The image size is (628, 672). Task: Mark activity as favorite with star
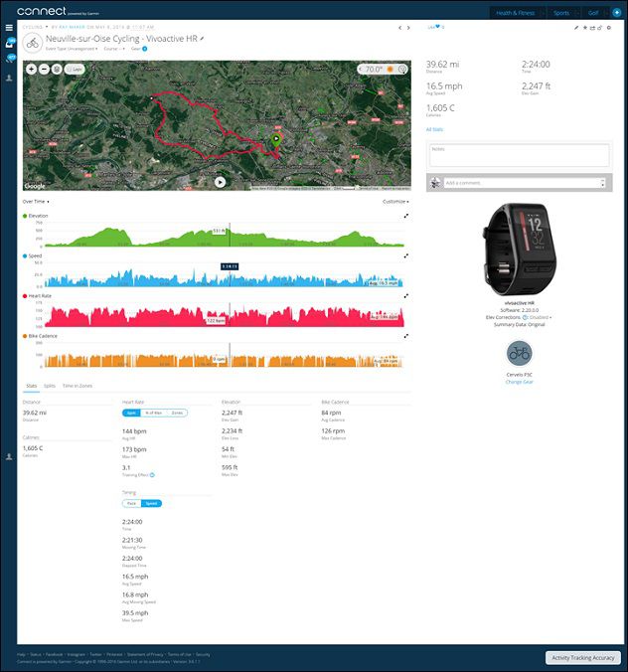pos(584,28)
